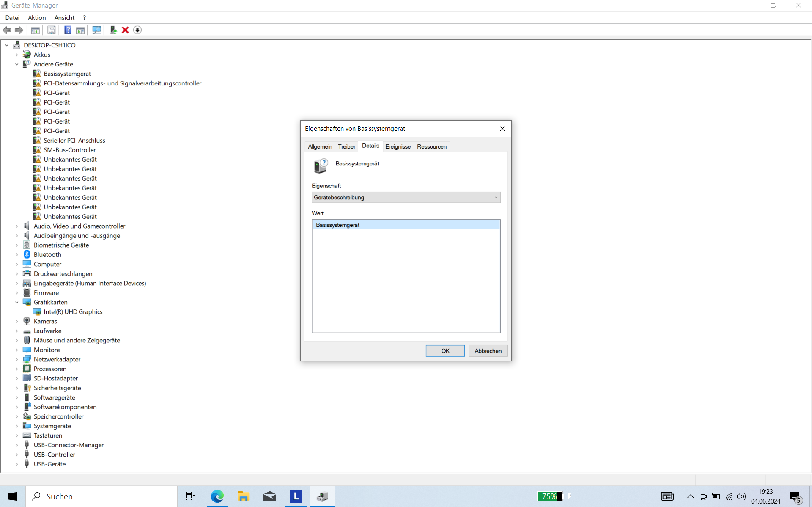This screenshot has width=812, height=507.
Task: Click the disable device down-arrow icon
Action: (137, 30)
